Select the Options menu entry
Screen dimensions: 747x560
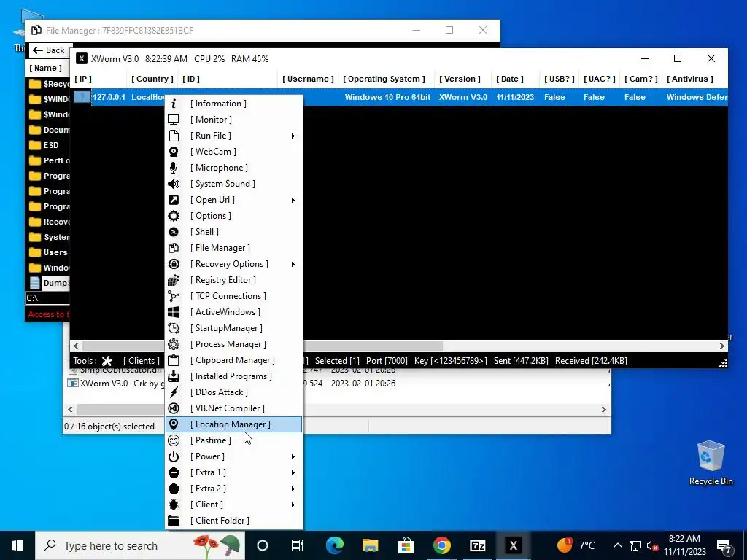tap(233, 216)
